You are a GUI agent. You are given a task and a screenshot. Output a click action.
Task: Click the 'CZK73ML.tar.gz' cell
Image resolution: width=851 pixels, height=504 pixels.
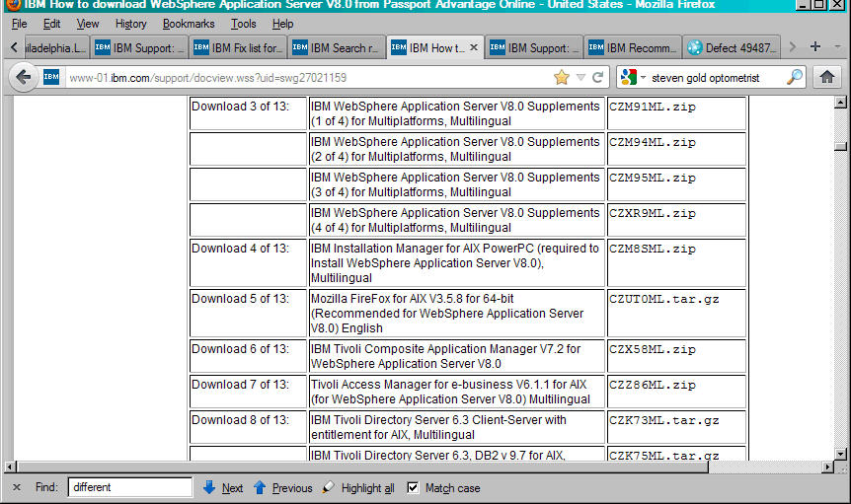pos(676,427)
